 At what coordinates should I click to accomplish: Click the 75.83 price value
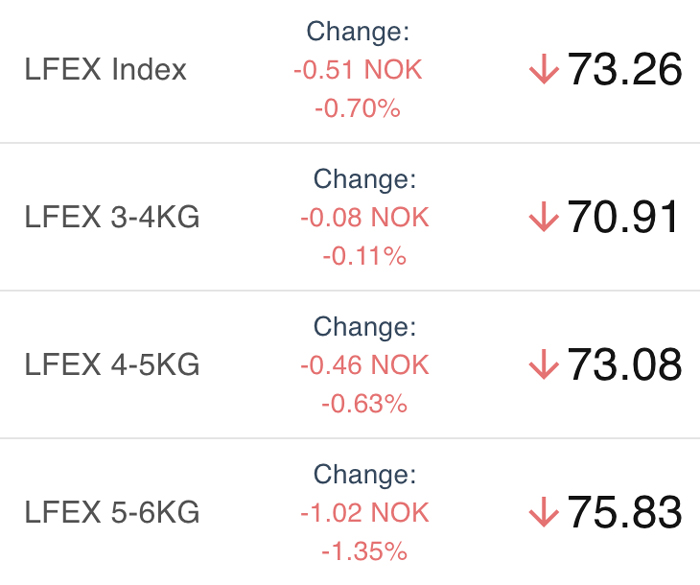coord(625,512)
